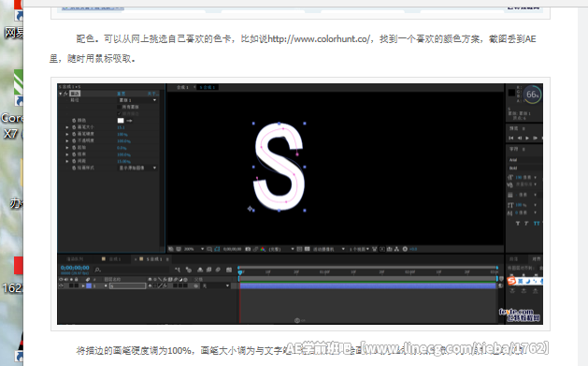Expand the 间距 property
588x366 pixels.
pyautogui.click(x=67, y=161)
